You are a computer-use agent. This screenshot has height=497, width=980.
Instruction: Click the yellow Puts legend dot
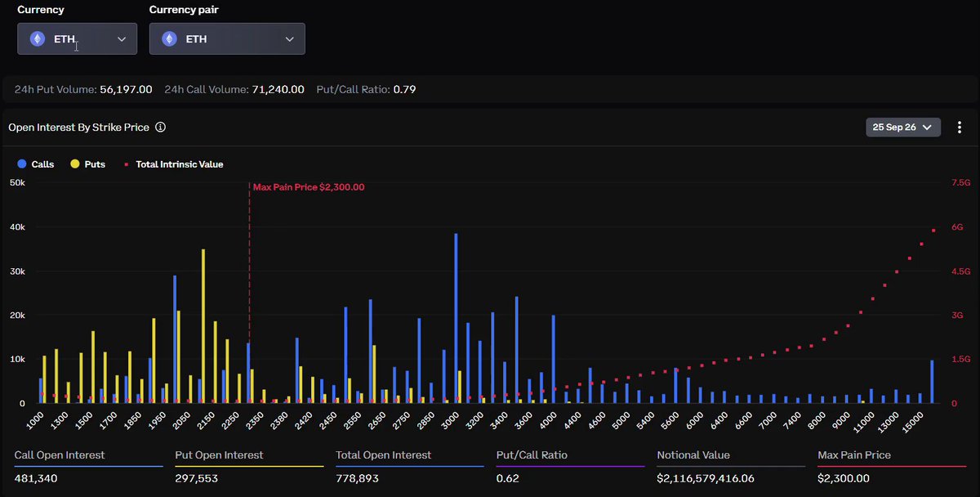[x=75, y=164]
